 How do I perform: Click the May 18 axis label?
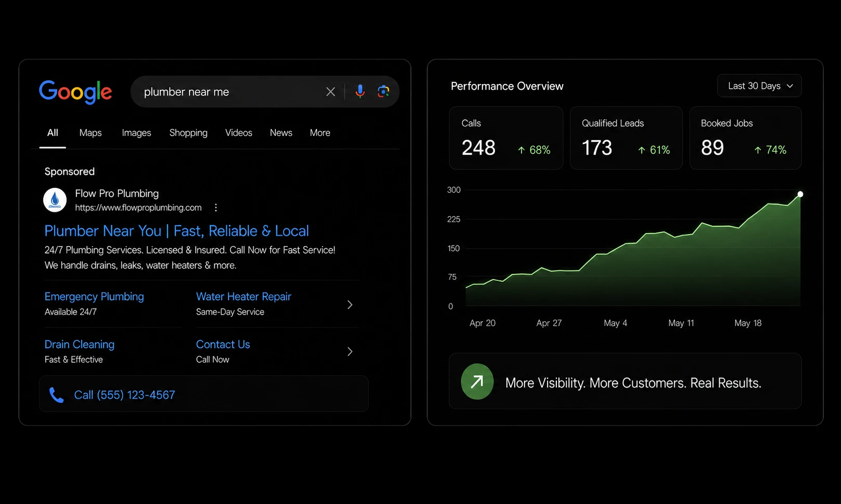(x=748, y=323)
